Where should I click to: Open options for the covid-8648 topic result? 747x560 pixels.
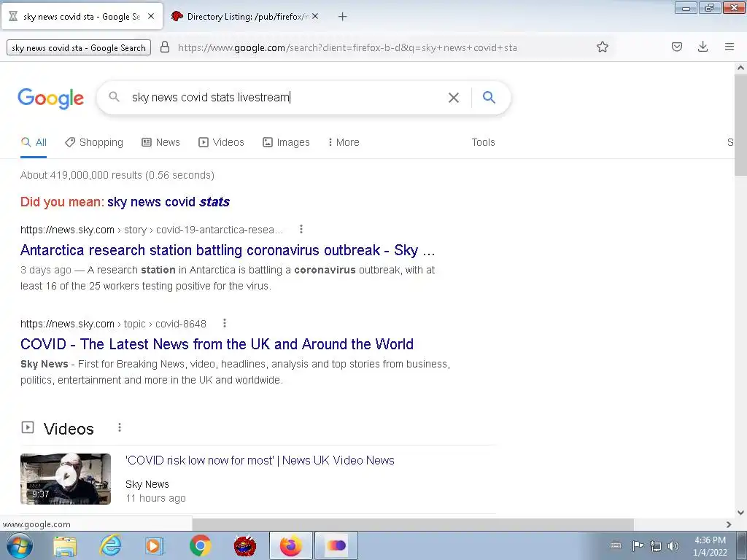225,324
